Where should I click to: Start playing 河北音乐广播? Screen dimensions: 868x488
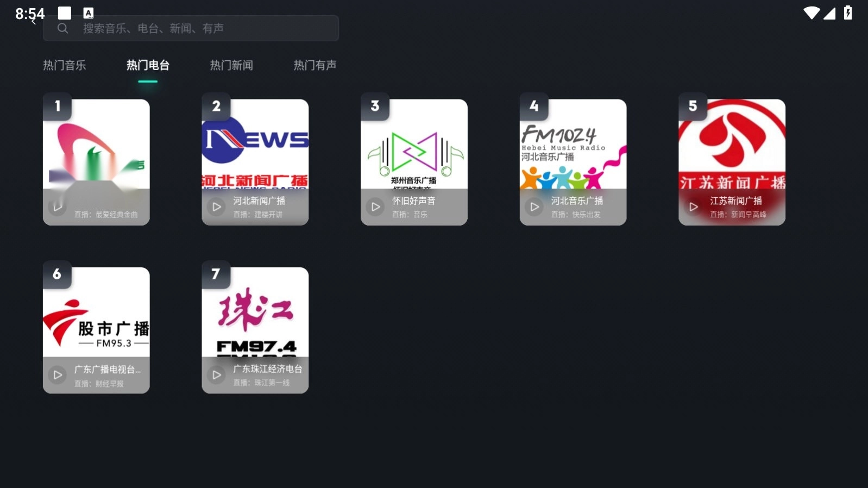(534, 207)
